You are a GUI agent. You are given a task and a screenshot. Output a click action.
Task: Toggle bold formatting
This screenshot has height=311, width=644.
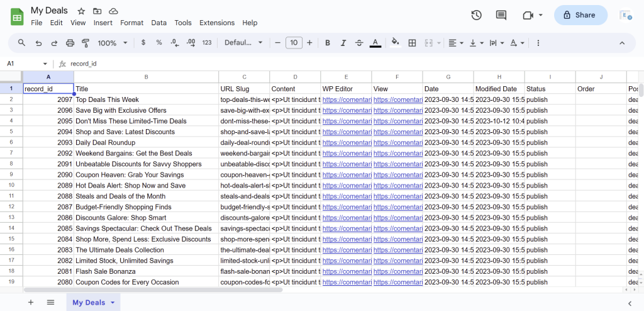[x=327, y=43]
